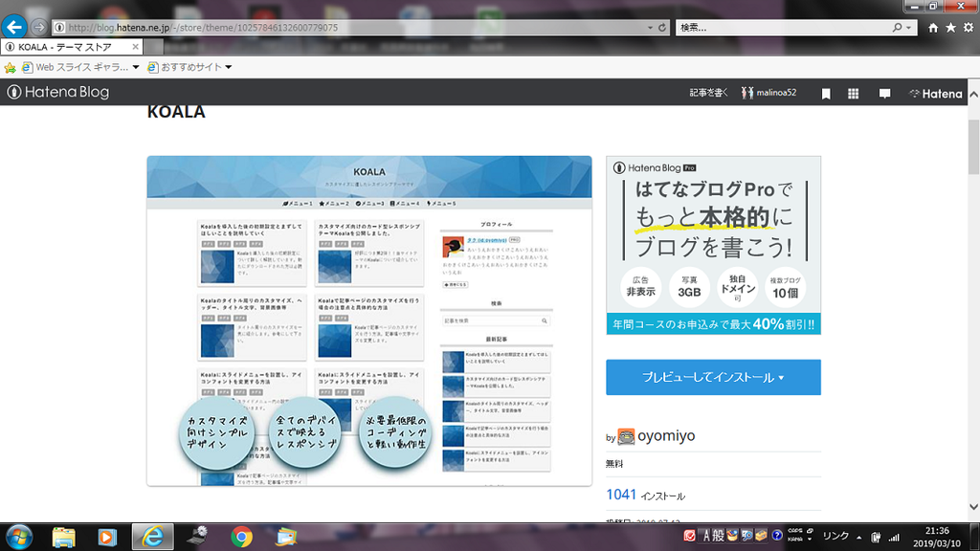The image size is (980, 551).
Task: Click the 無料 price label
Action: click(614, 464)
